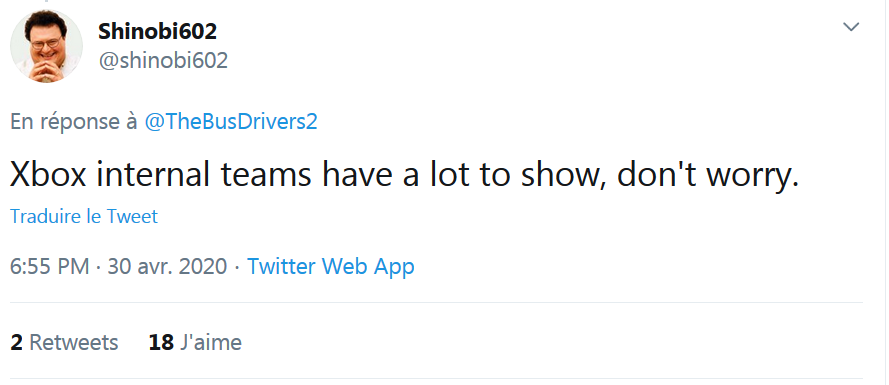
Task: Open Shinobi602's profile picture avatar
Action: [46, 46]
